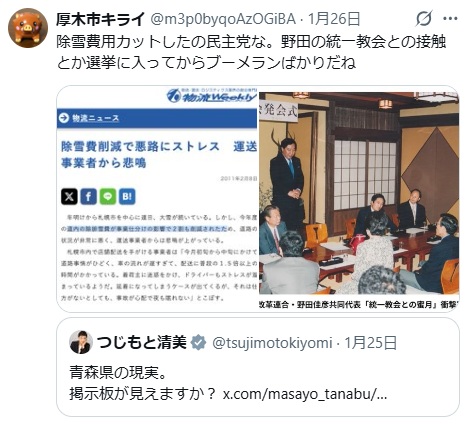Click the Facebook share icon
469x426 pixels.
[88, 196]
